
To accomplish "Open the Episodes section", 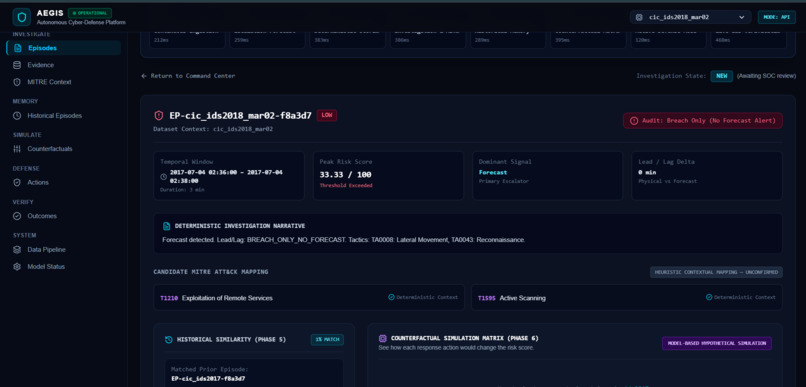I will (64, 48).
